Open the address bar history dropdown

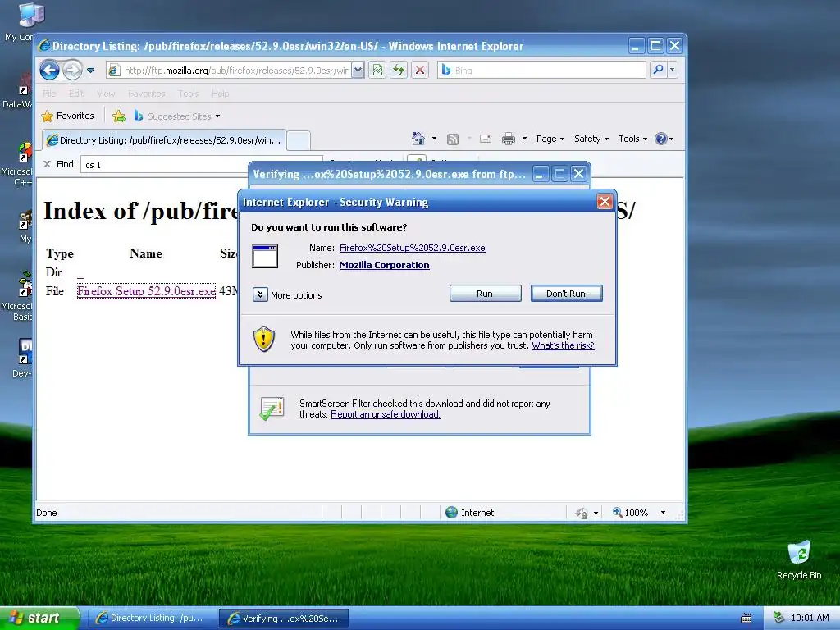tap(358, 71)
